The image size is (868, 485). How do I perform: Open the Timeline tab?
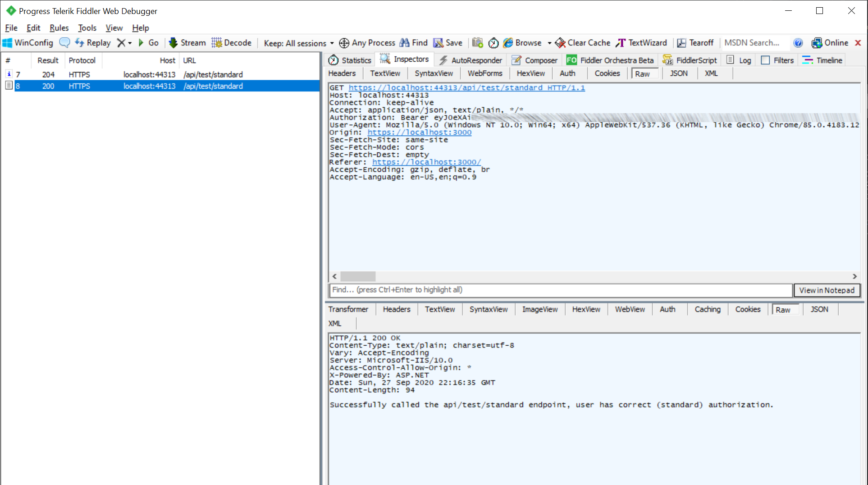point(822,60)
